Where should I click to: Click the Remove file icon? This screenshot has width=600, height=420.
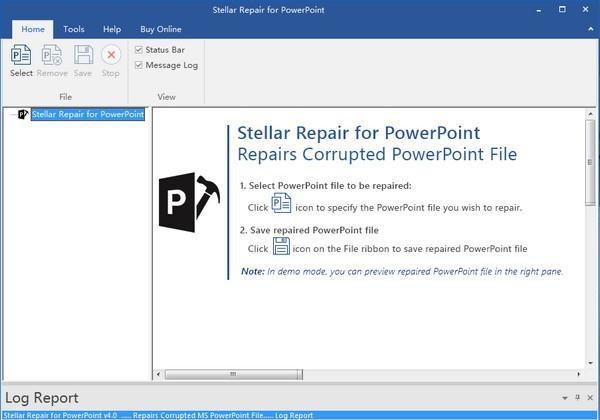[52, 55]
